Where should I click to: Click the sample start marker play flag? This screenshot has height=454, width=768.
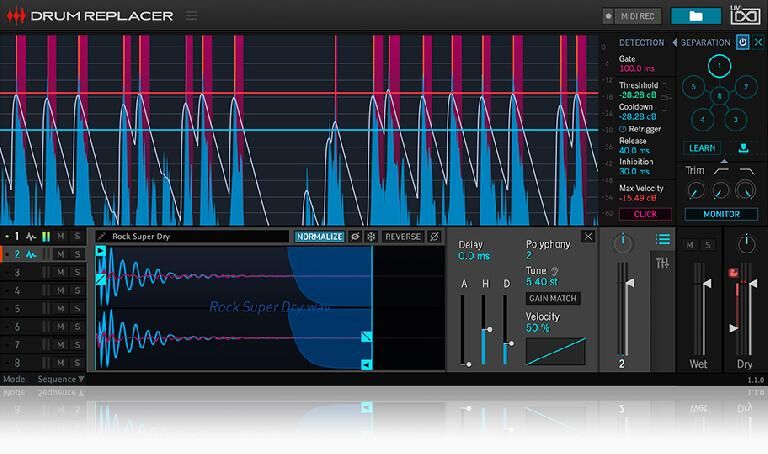point(100,251)
